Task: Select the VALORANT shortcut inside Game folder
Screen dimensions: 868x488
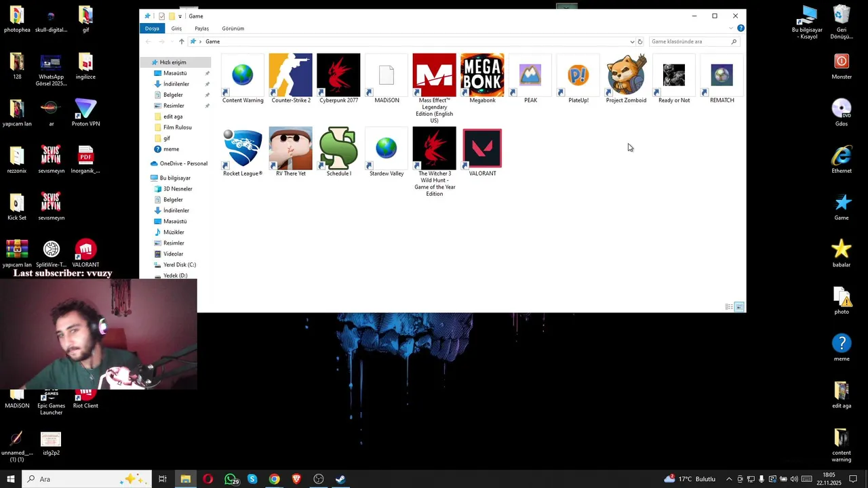Action: (x=482, y=152)
